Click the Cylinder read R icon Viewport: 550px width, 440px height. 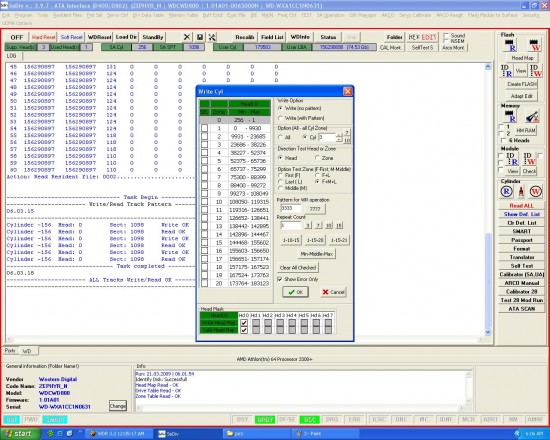[x=506, y=191]
